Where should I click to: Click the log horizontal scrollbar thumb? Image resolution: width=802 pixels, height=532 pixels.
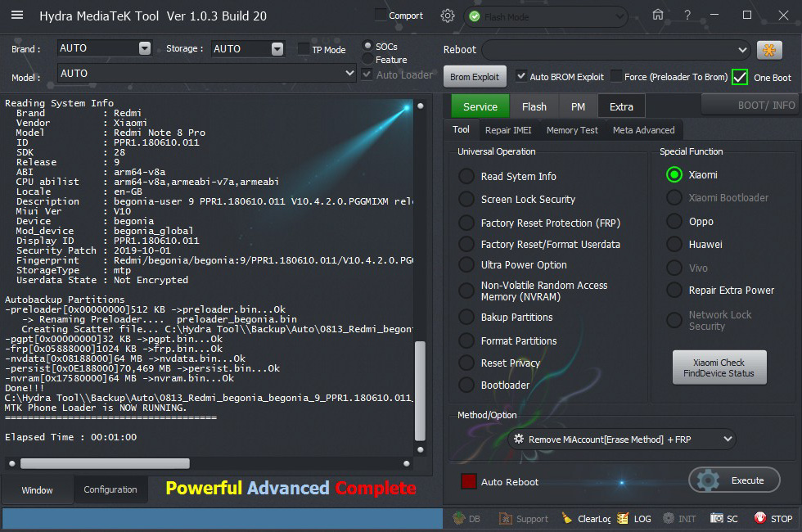[105, 463]
